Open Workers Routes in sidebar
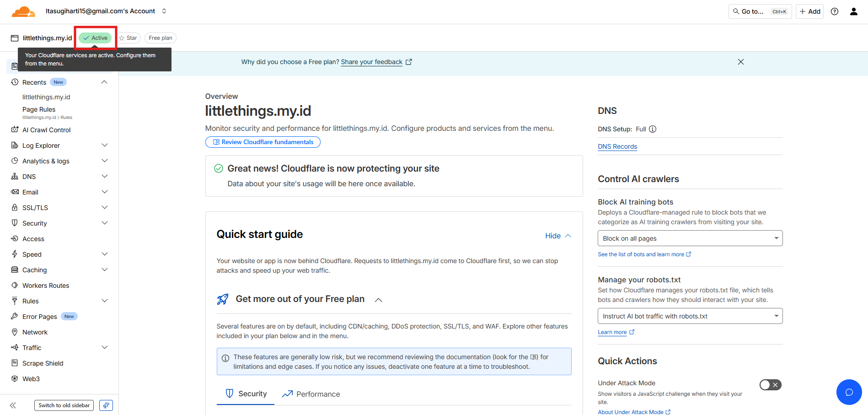 [46, 286]
